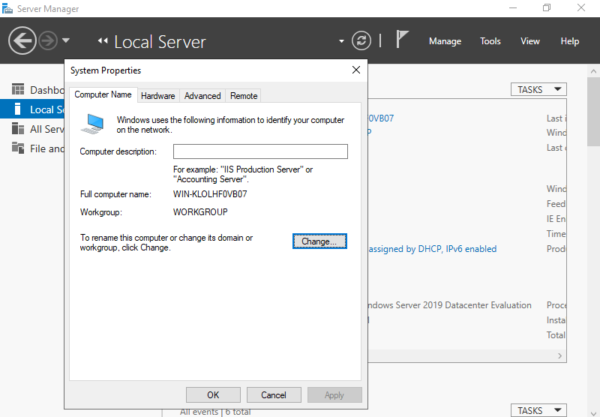This screenshot has height=417, width=600.
Task: Click the scroll down arrow
Action: tap(593, 412)
